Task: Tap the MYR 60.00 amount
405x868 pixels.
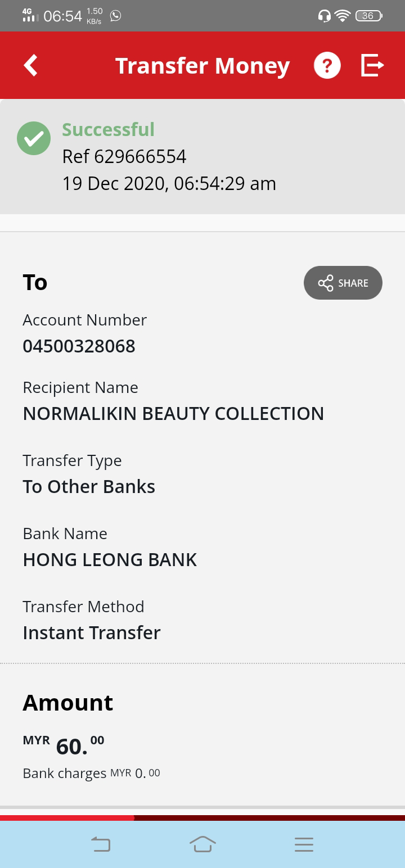Action: click(64, 745)
